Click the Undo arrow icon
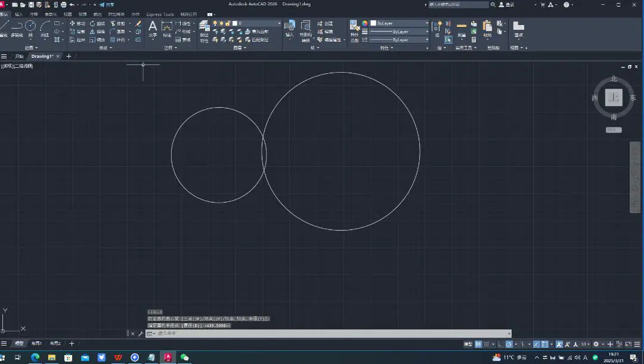Image resolution: width=644 pixels, height=364 pixels. click(x=72, y=5)
